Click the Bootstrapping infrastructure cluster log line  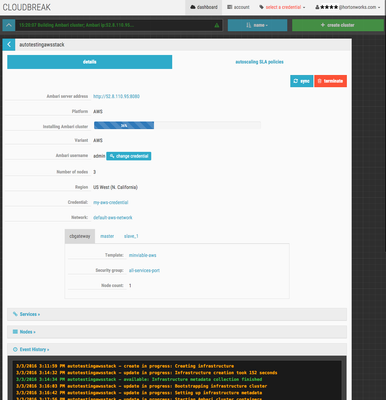tap(142, 386)
